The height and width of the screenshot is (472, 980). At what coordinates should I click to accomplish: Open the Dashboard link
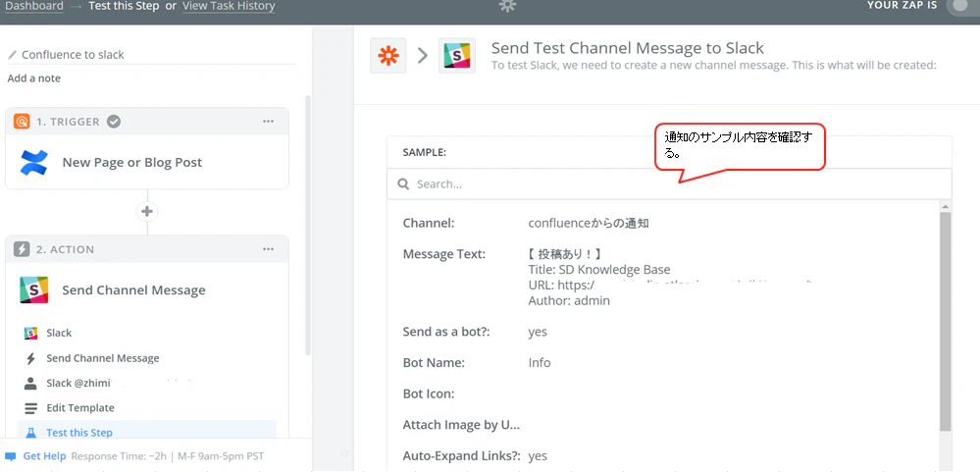(x=34, y=6)
